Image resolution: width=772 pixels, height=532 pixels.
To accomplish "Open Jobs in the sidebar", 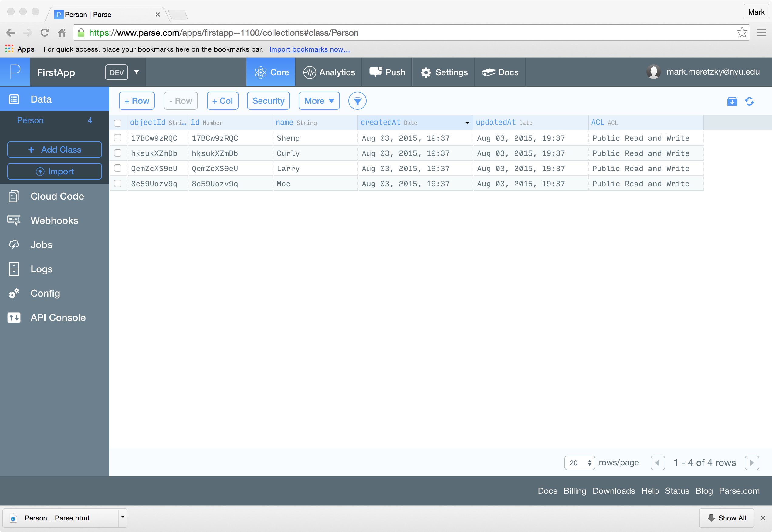I will (54, 245).
